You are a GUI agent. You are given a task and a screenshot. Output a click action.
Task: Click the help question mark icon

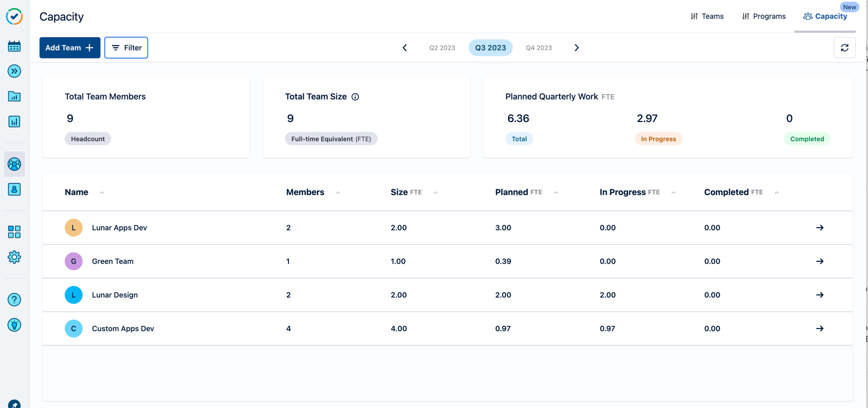coord(14,300)
